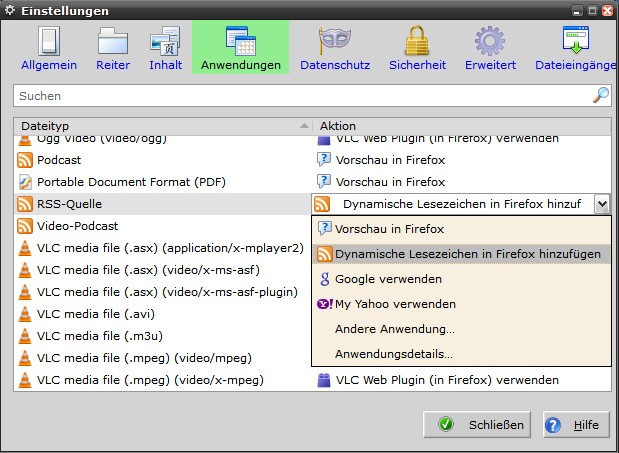This screenshot has width=619, height=453.
Task: Click the VLC cone for video/mpeg row
Action: click(25, 358)
